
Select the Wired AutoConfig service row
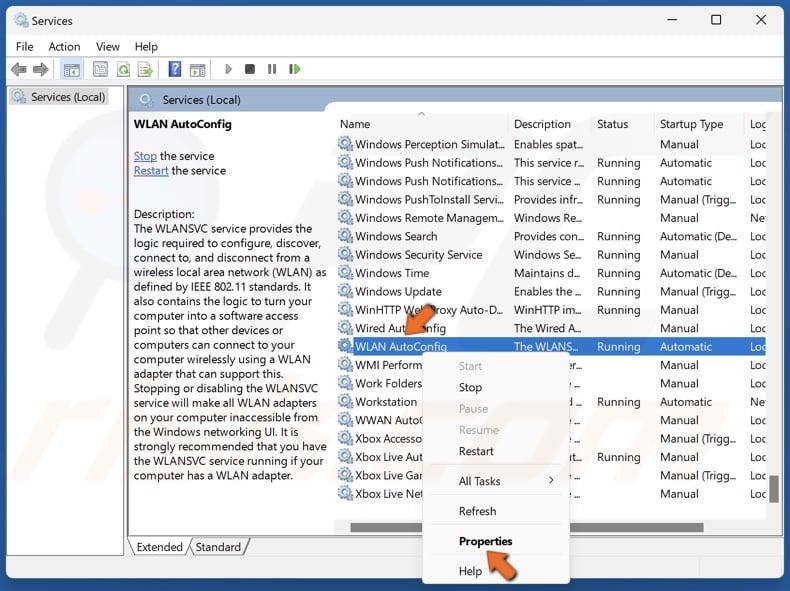[551, 328]
